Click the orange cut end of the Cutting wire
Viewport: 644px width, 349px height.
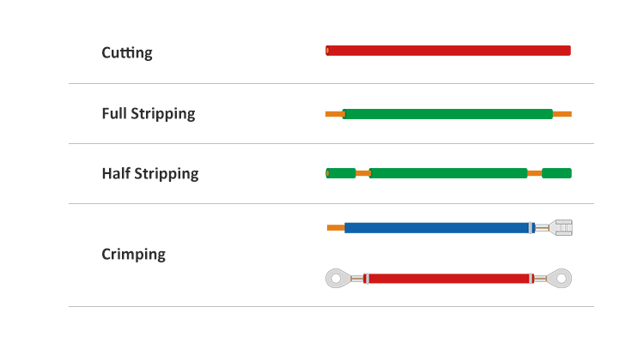coord(327,51)
